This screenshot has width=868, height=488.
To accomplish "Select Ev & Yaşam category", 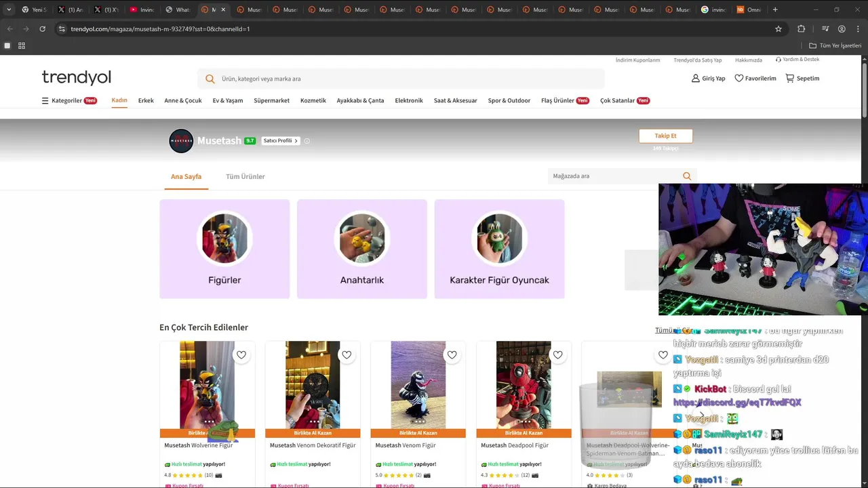I will [228, 100].
